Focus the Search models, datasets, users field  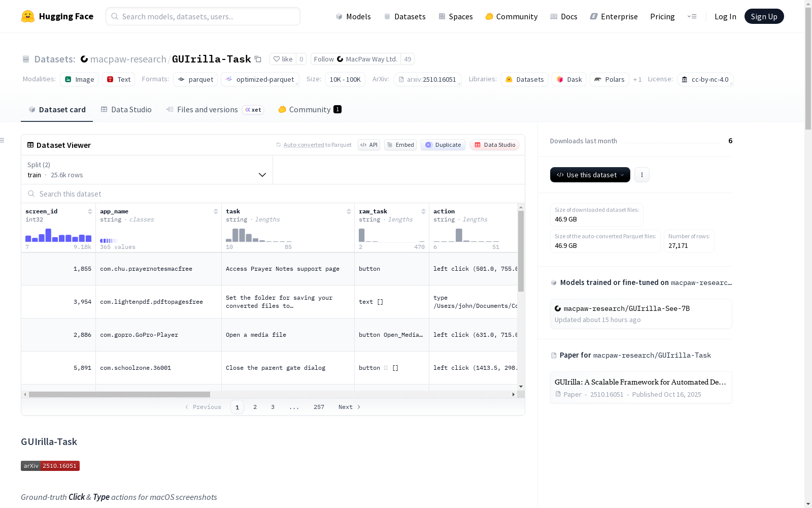[203, 16]
